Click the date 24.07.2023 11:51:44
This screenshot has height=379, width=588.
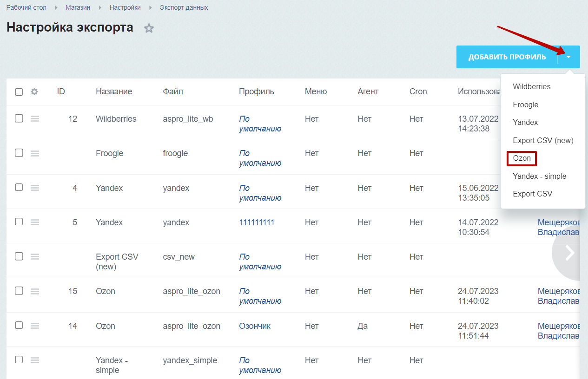(478, 331)
